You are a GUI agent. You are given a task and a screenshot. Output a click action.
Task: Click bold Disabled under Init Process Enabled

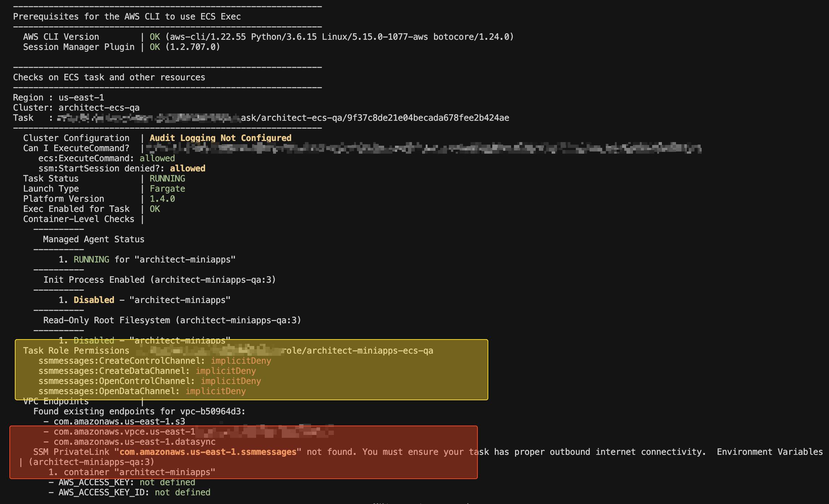tap(94, 300)
